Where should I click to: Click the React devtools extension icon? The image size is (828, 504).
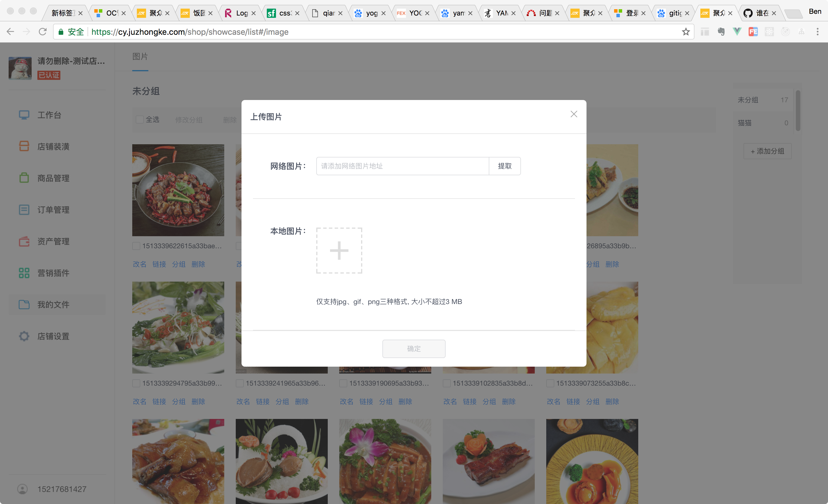pos(769,32)
